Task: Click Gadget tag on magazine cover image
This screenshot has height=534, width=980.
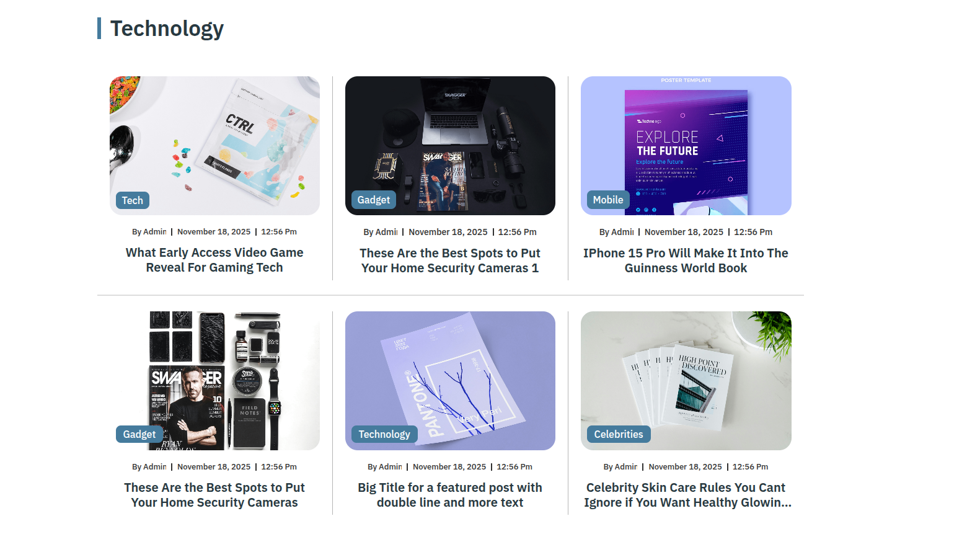Action: tap(139, 434)
